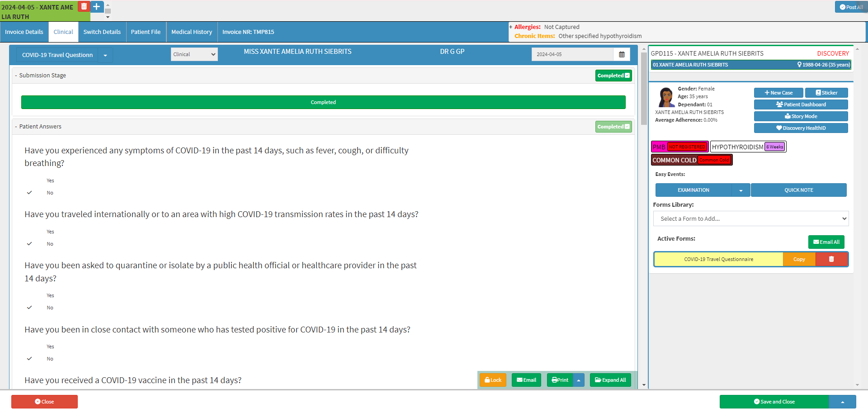Click the form's vertical scrollbar thumb
Screen dimensions: 868x413
click(x=644, y=88)
